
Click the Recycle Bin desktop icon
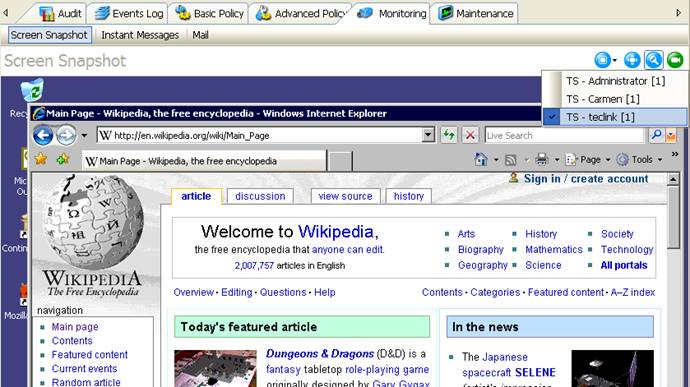click(x=32, y=90)
